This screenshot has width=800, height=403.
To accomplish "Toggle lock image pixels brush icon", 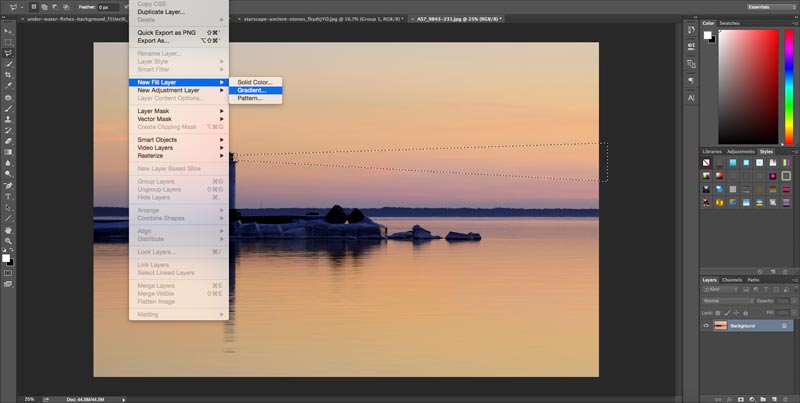I will click(728, 313).
